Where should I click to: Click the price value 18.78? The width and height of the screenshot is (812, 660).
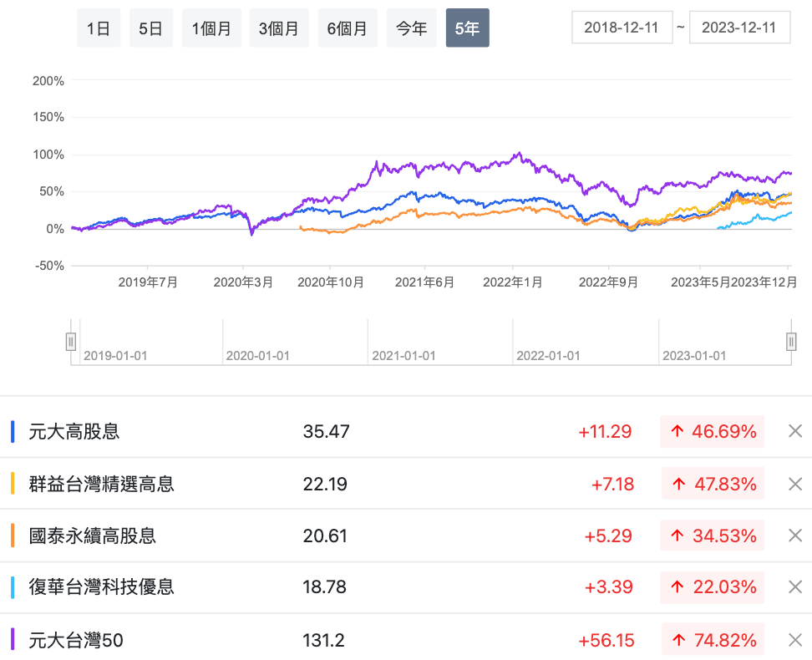[324, 587]
